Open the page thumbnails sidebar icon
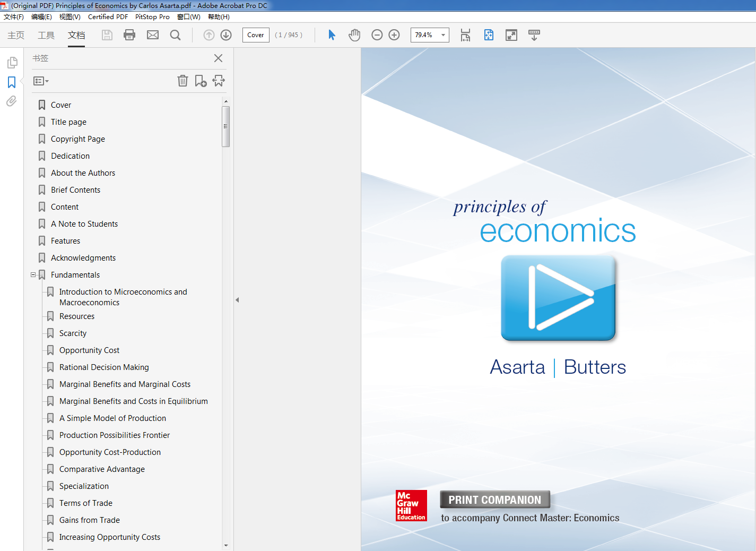 click(12, 63)
